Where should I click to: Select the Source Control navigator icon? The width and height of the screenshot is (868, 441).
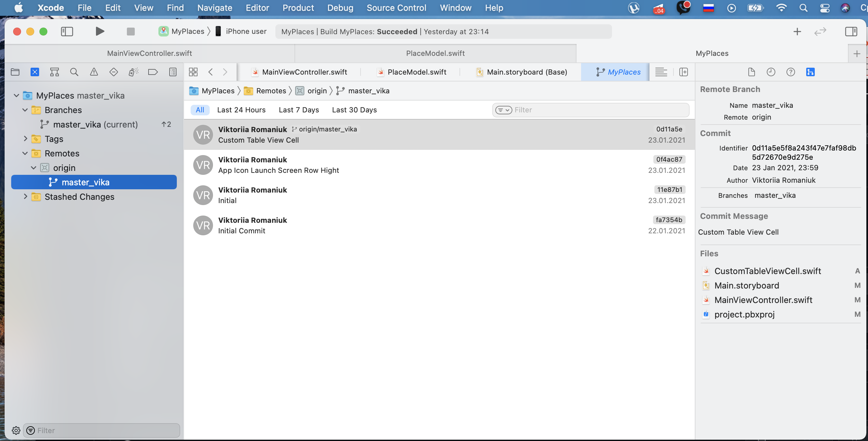[x=35, y=72]
